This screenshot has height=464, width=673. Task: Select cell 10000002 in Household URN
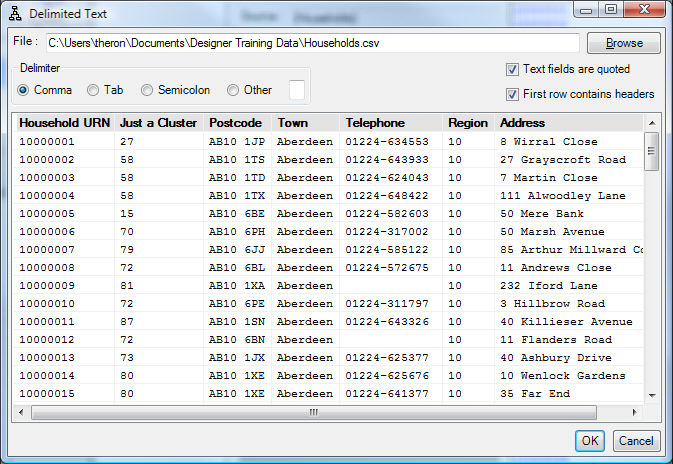pyautogui.click(x=47, y=160)
